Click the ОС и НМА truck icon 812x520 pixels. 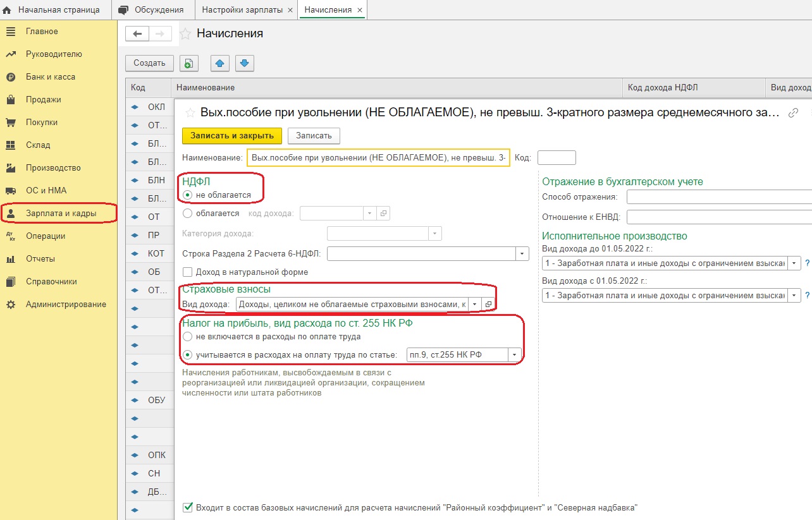coord(10,191)
